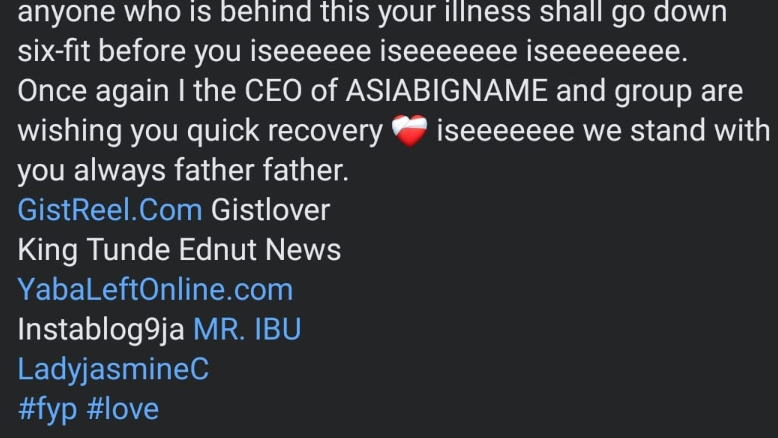Visit the MR. IBU tagged profile

coord(247,329)
